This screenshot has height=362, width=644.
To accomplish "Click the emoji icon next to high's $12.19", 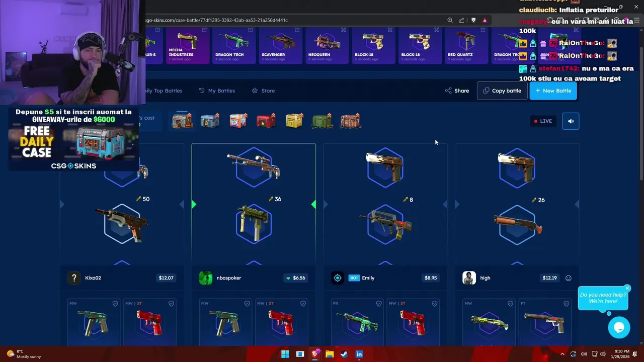I will pyautogui.click(x=568, y=278).
